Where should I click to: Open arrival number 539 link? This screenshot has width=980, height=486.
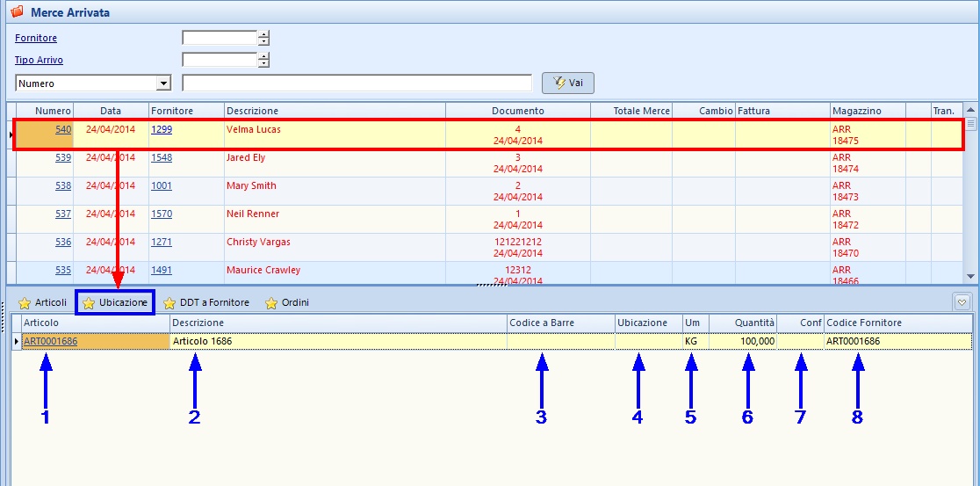tap(63, 158)
